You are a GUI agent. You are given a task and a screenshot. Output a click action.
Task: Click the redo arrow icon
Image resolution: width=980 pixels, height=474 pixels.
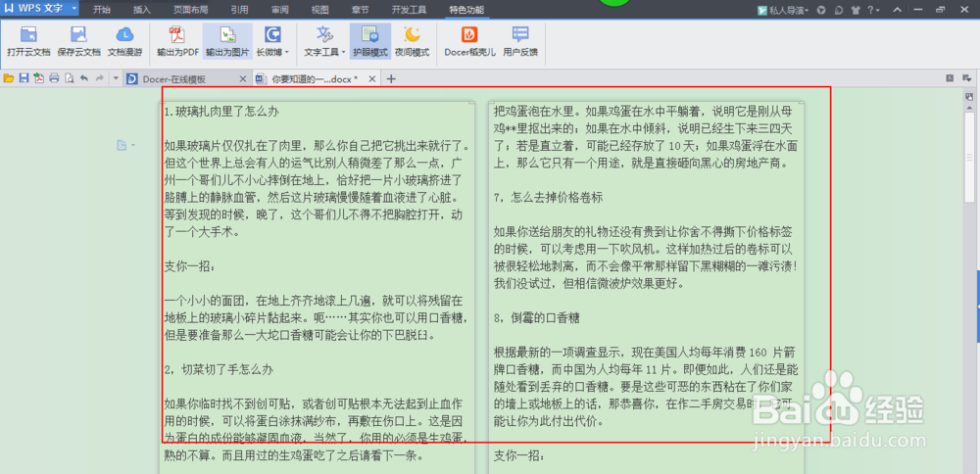point(99,78)
